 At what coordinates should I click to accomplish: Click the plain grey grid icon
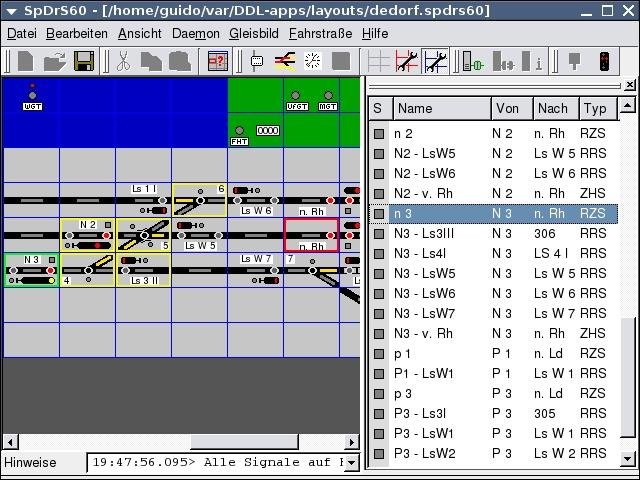tap(378, 62)
